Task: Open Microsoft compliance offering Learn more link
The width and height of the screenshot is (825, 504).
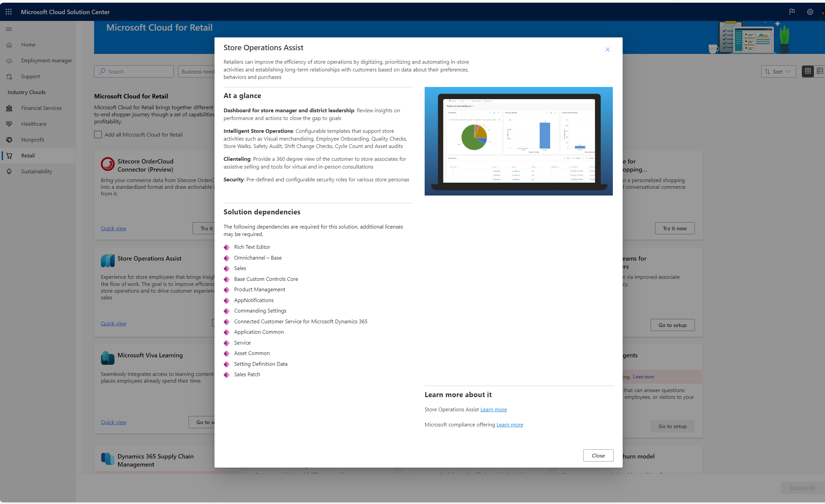Action: 510,424
